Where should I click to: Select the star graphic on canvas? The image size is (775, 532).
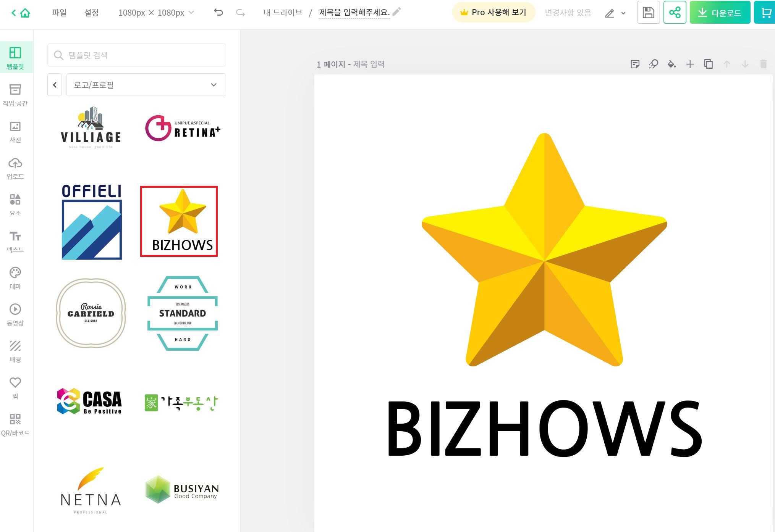coord(544,250)
